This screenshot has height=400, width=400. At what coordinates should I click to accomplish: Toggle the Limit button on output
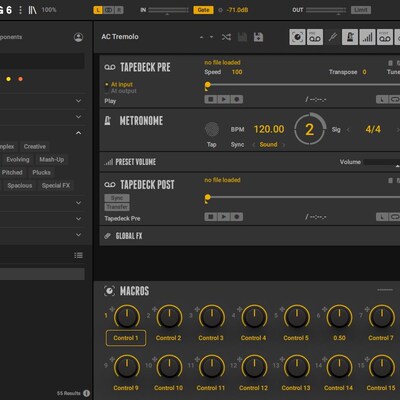(361, 10)
